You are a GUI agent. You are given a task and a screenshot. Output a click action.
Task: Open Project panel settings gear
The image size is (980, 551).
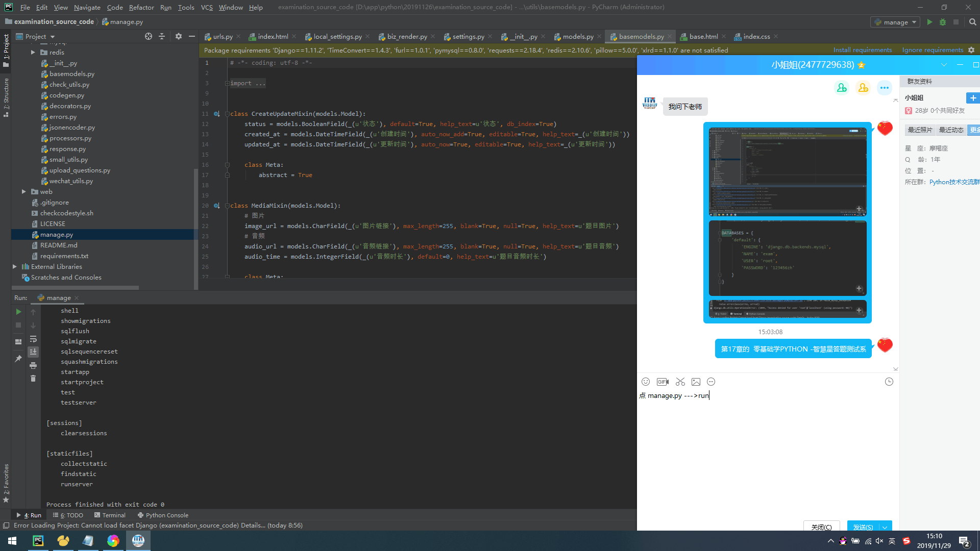(x=178, y=36)
